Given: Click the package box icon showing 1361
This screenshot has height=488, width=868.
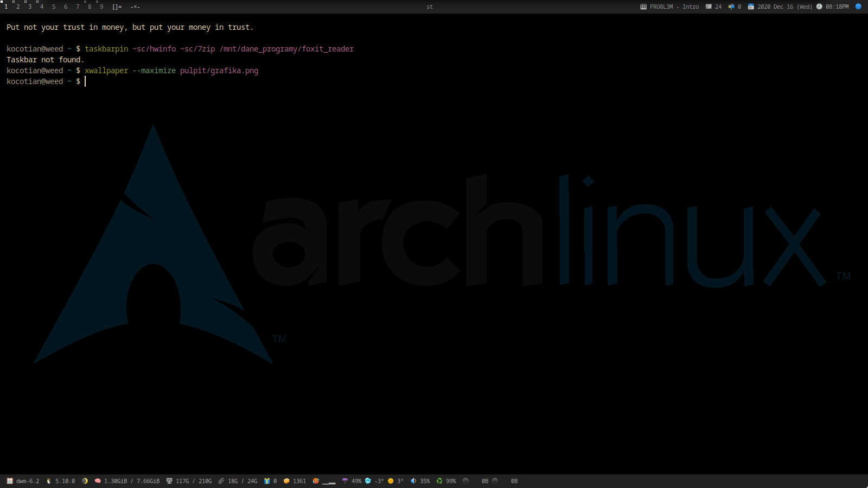Looking at the screenshot, I should click(x=286, y=481).
